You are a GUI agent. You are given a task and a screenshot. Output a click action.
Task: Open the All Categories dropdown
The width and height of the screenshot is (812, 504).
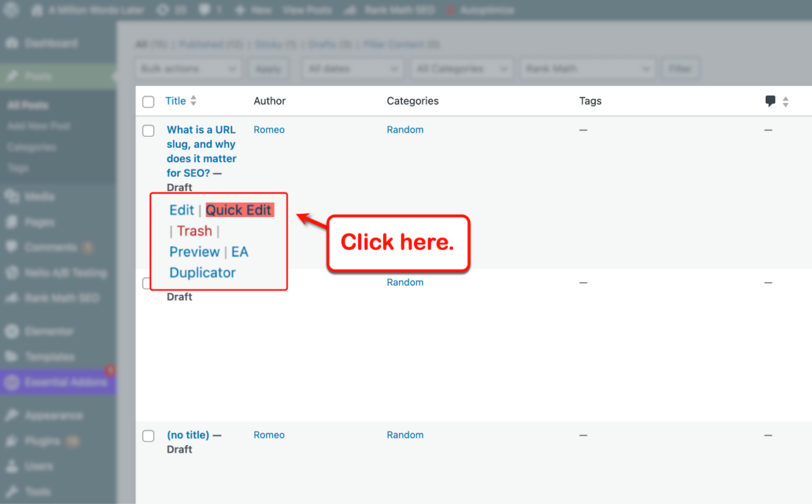tap(461, 68)
